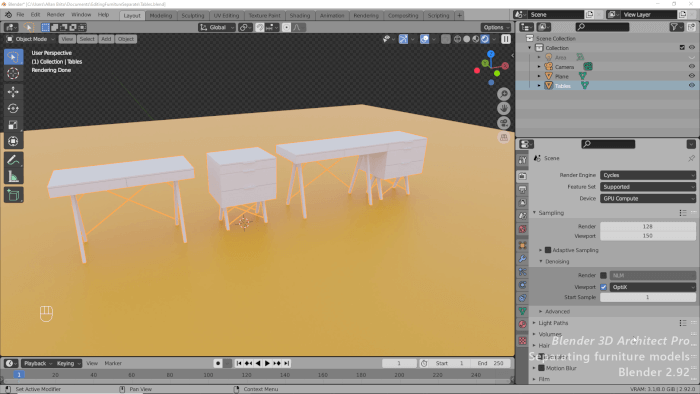Collapse the Sampling panel
Viewport: 700px width, 394px height.
[x=534, y=213]
